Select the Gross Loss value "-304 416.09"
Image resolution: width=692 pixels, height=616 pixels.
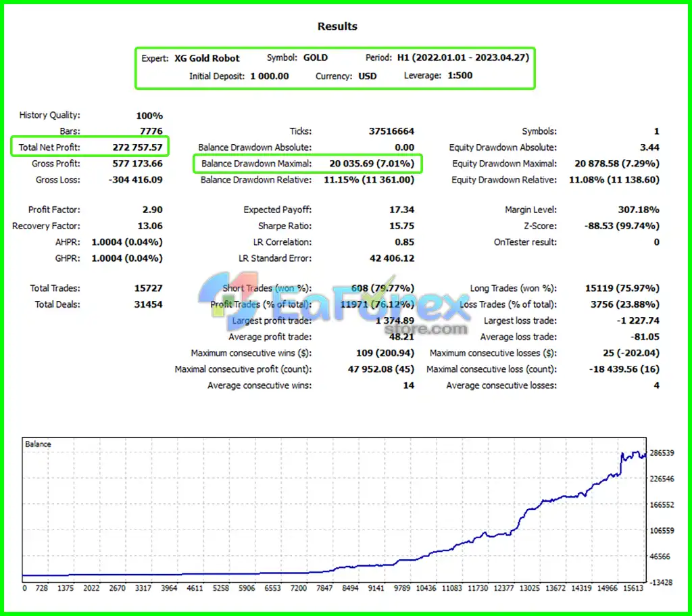[x=135, y=180]
